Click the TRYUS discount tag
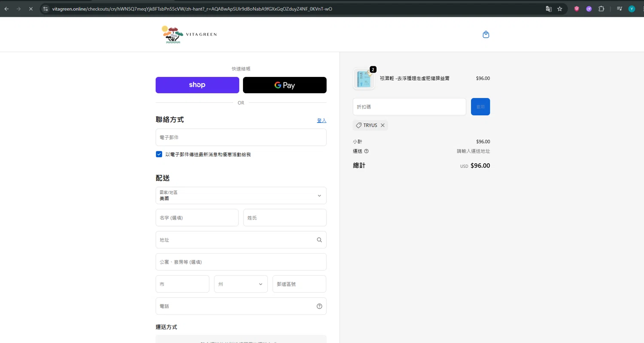 370,125
